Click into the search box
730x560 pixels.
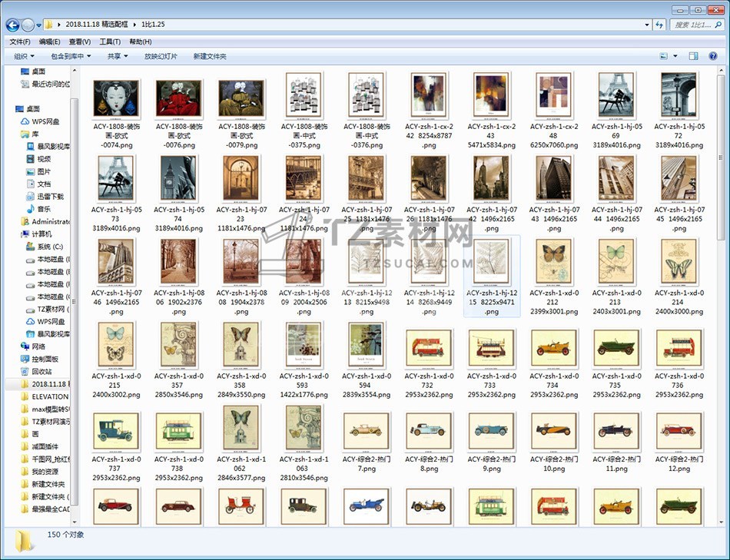692,25
